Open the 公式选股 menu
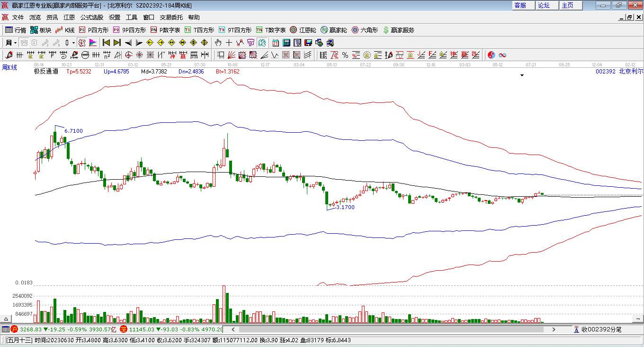The height and width of the screenshot is (347, 644). click(x=91, y=18)
